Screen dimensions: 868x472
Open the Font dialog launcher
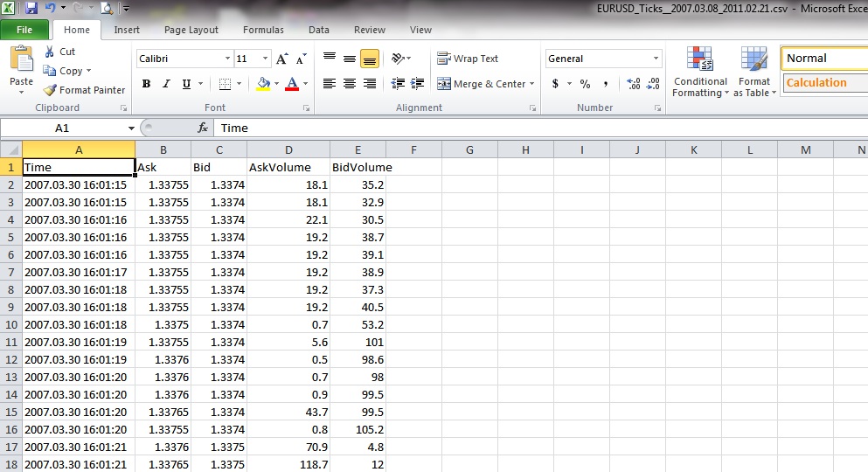[306, 108]
